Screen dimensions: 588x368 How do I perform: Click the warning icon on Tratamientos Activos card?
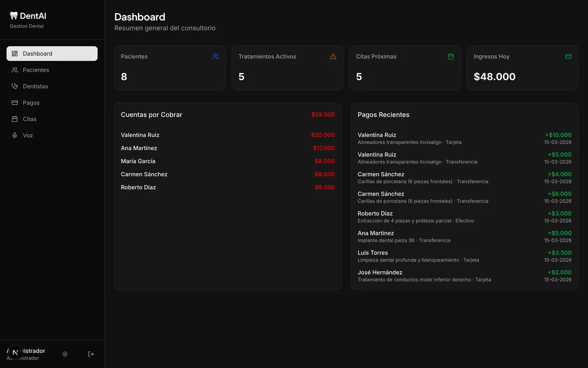[x=333, y=56]
